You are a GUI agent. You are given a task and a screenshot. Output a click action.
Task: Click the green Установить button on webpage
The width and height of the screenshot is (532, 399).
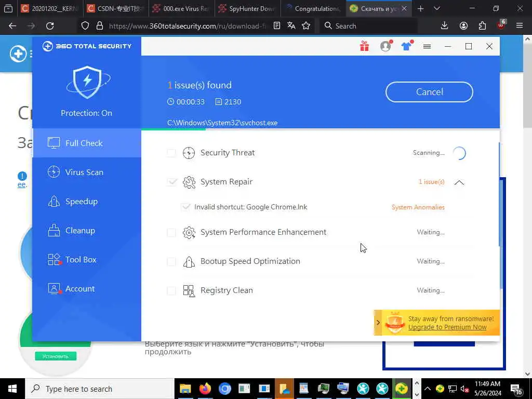click(56, 356)
